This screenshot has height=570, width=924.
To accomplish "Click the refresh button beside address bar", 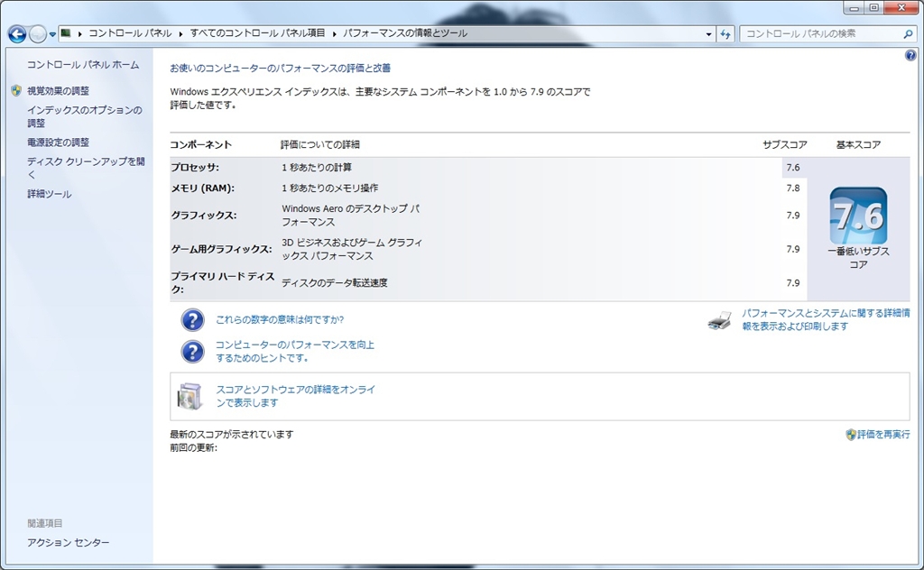I will (725, 34).
